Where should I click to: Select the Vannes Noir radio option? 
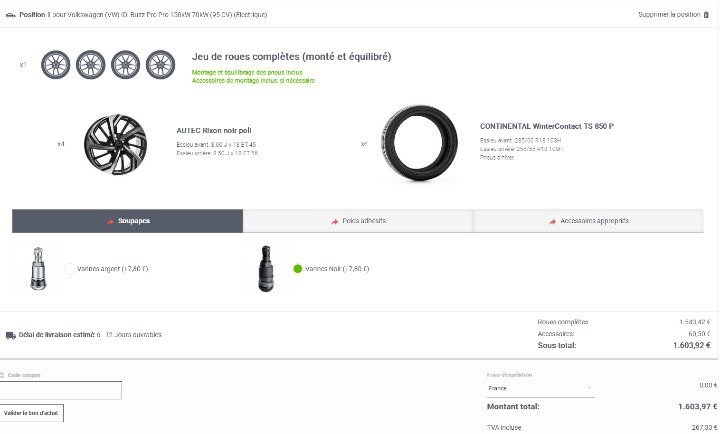click(297, 269)
